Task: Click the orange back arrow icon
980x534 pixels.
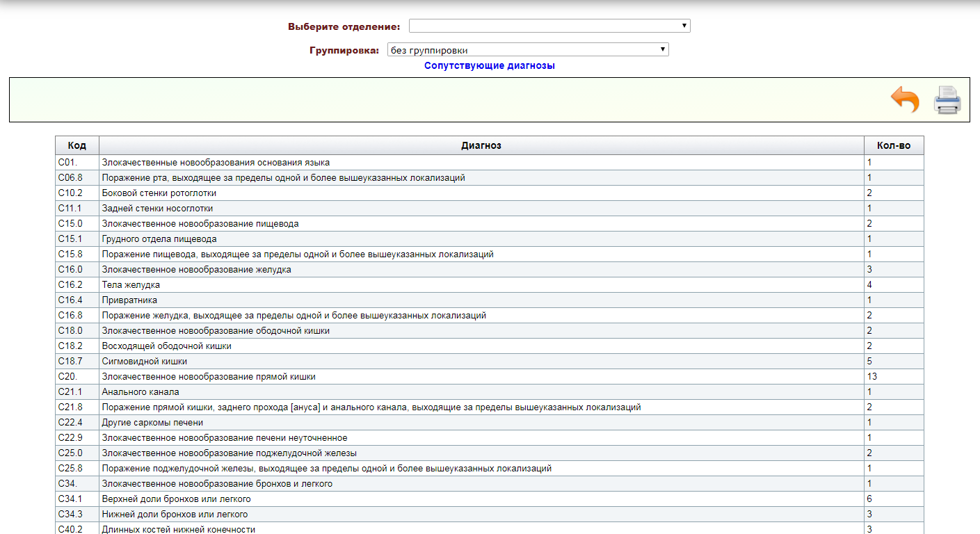Action: click(905, 100)
